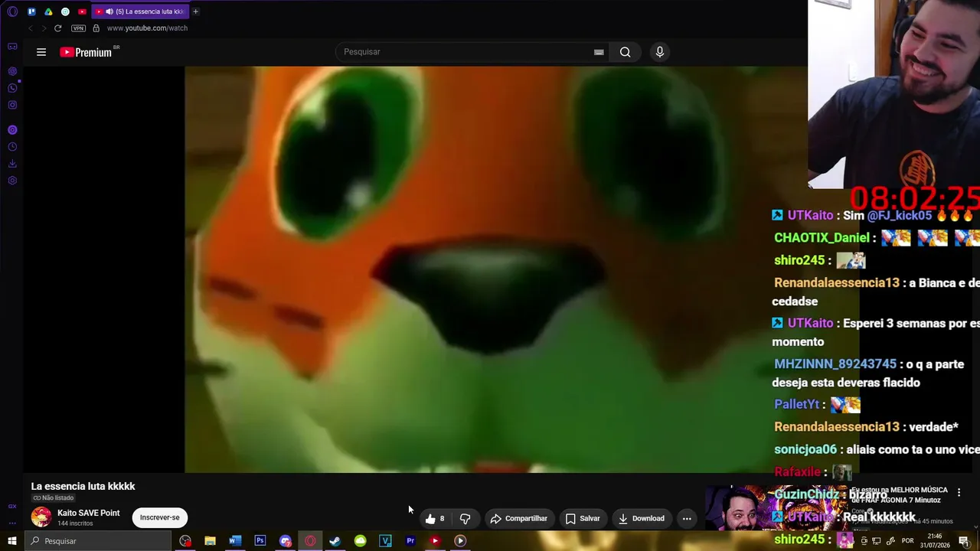The width and height of the screenshot is (980, 551).
Task: Switch to the pinned Google Drive tab
Action: pos(48,11)
